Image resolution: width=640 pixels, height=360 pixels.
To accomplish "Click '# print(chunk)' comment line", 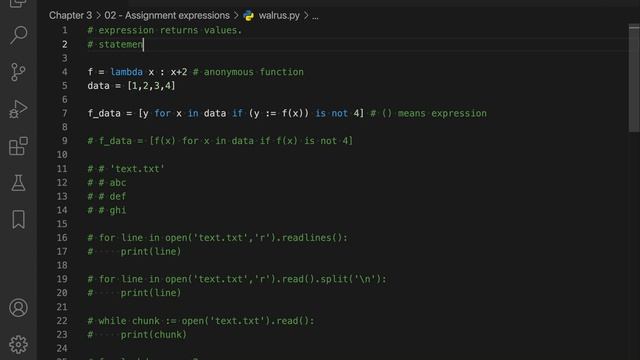I will [137, 335].
